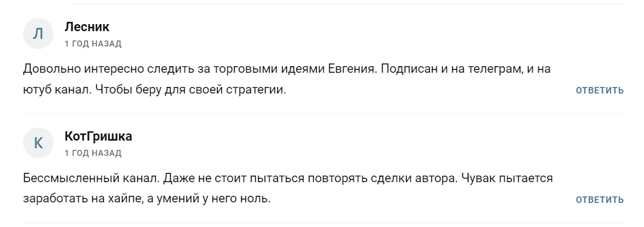Open the Лесник username profile

(86, 27)
